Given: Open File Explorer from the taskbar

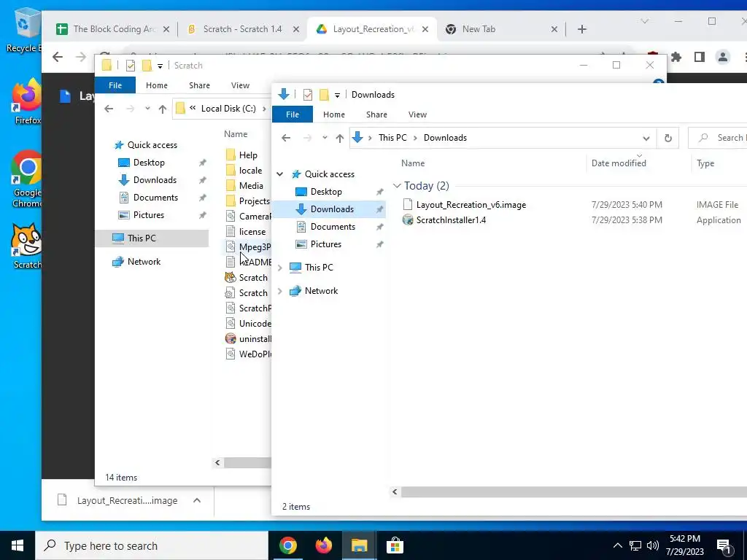Looking at the screenshot, I should [x=359, y=545].
